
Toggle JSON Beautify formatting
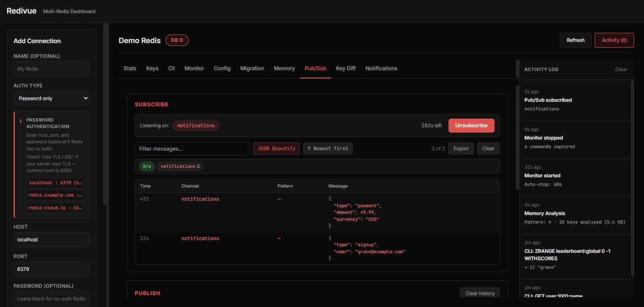pos(276,149)
